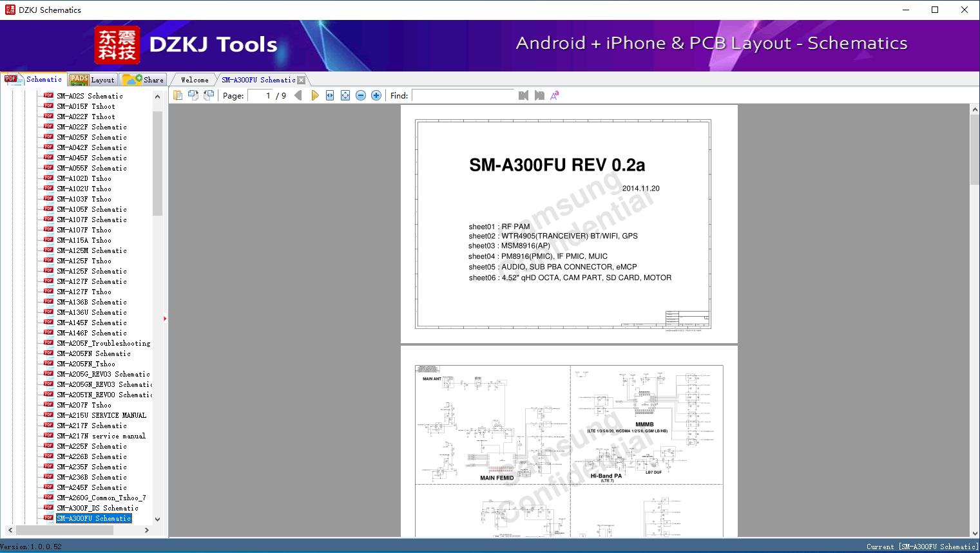Click the PDF icon beside SM-A236B Schematic
The height and width of the screenshot is (553, 980).
[48, 476]
